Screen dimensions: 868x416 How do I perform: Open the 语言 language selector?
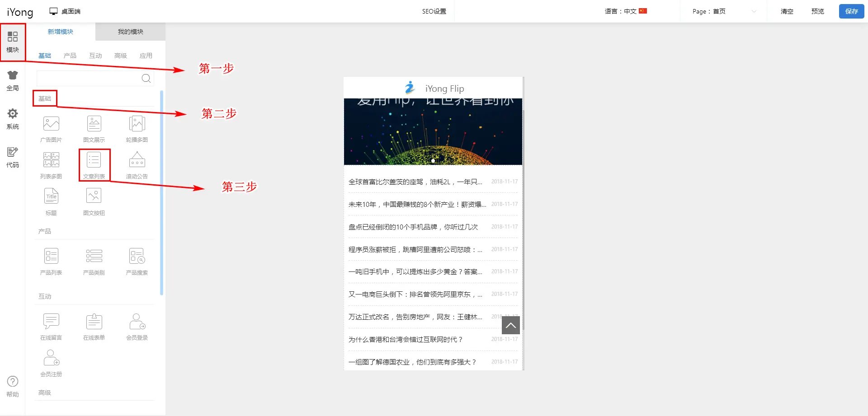626,11
